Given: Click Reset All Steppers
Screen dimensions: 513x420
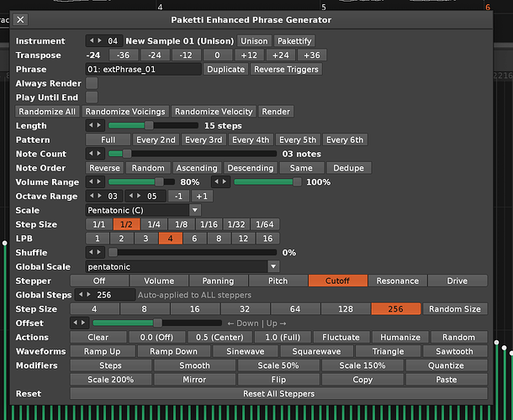Looking at the screenshot, I should (278, 393).
